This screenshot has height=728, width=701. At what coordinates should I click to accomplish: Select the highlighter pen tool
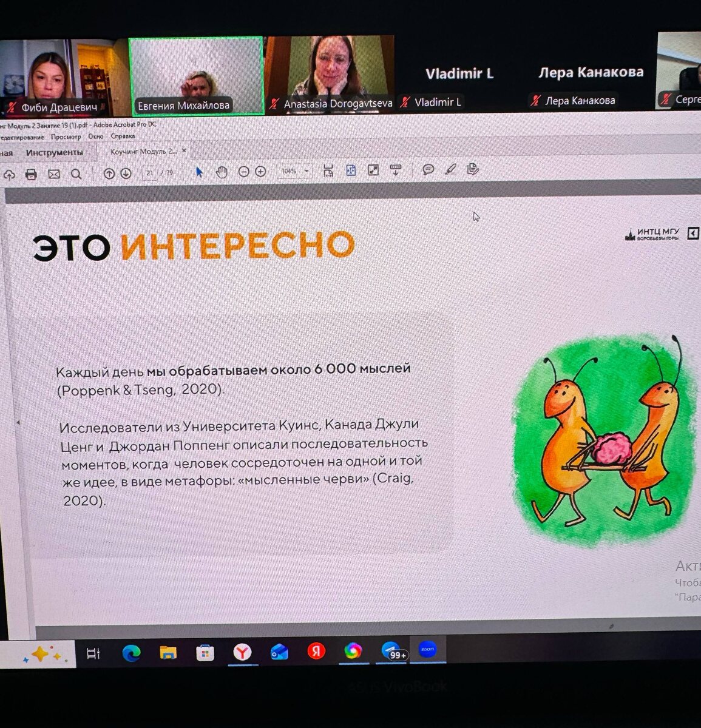click(450, 170)
